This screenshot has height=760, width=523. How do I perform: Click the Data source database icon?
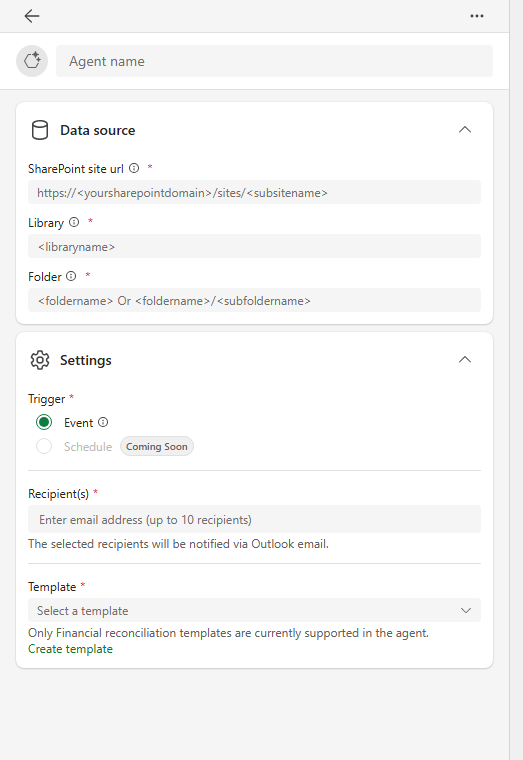[40, 130]
